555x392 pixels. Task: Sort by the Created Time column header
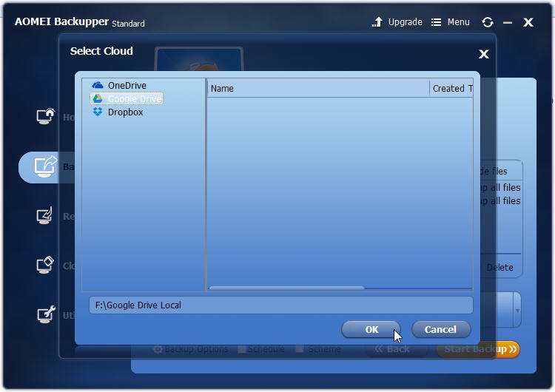(x=451, y=89)
